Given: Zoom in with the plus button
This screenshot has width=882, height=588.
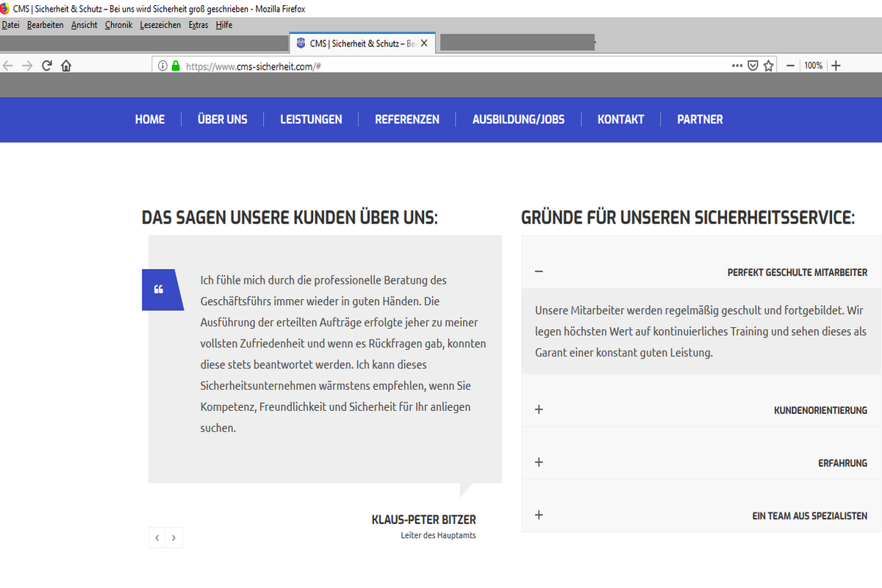Looking at the screenshot, I should (836, 65).
